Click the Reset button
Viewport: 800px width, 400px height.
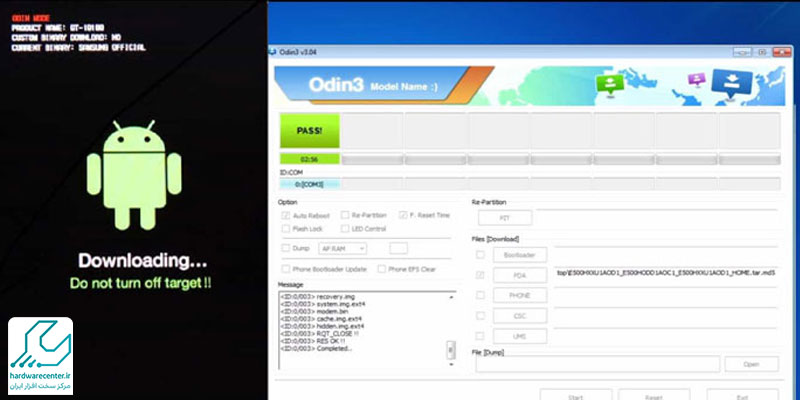pos(654,395)
